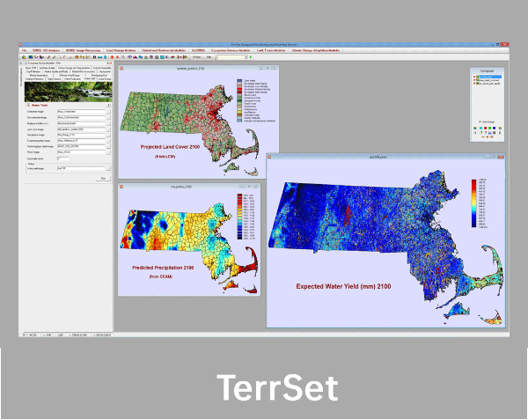The height and width of the screenshot is (420, 528).
Task: Browse for the Land cover image file
Action: click(x=108, y=129)
